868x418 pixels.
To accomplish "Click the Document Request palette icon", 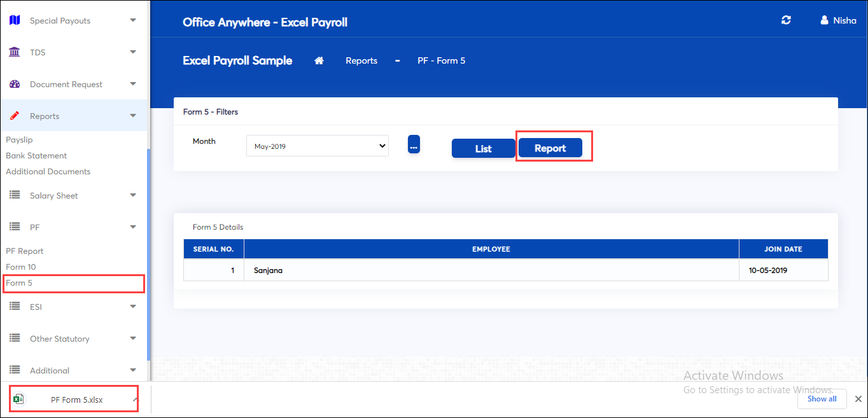I will tap(15, 84).
